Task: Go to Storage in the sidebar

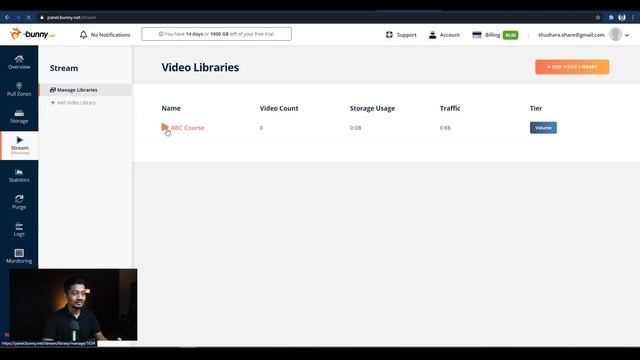Action: tap(19, 116)
